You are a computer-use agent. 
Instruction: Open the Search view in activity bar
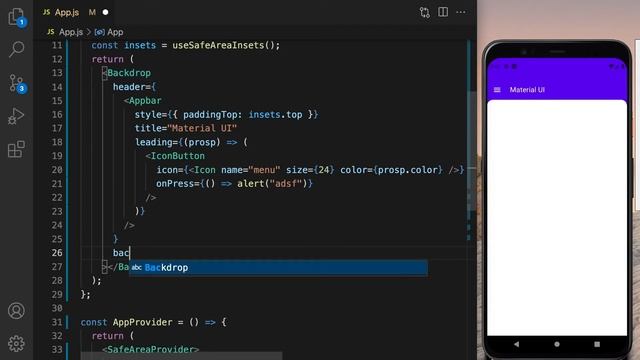(x=16, y=49)
